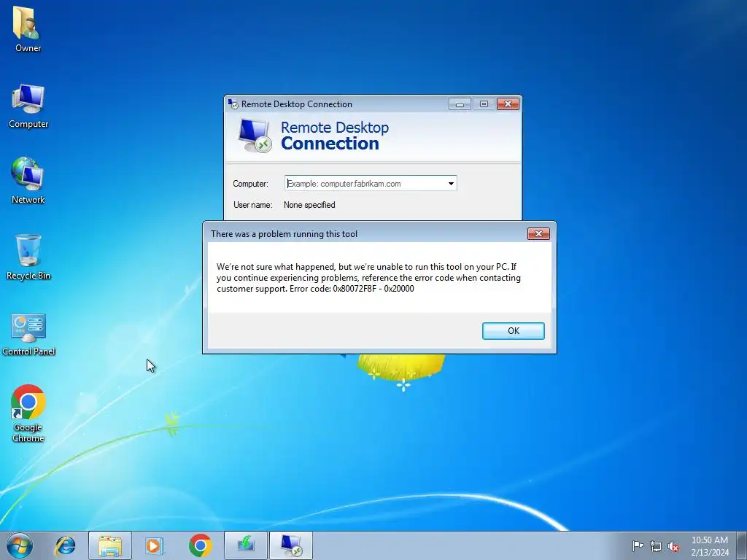Image resolution: width=747 pixels, height=560 pixels.
Task: Minimize the Remote Desktop Connection window
Action: coord(460,104)
